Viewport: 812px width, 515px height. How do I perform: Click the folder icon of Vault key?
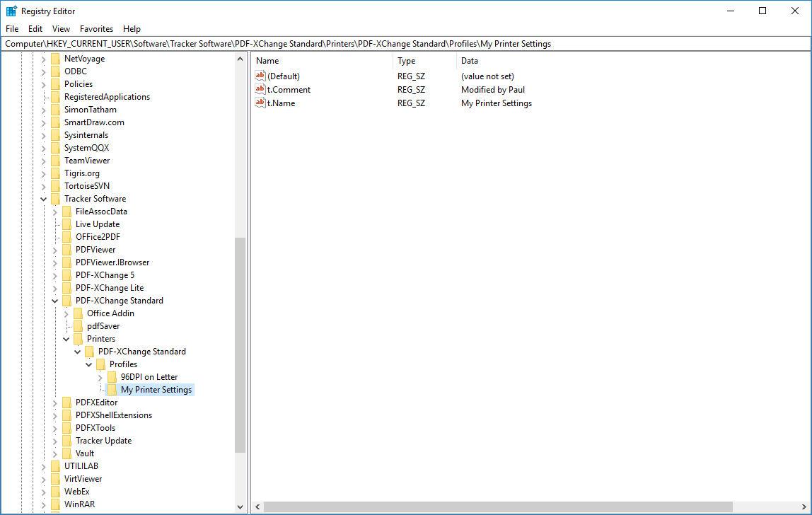click(66, 453)
